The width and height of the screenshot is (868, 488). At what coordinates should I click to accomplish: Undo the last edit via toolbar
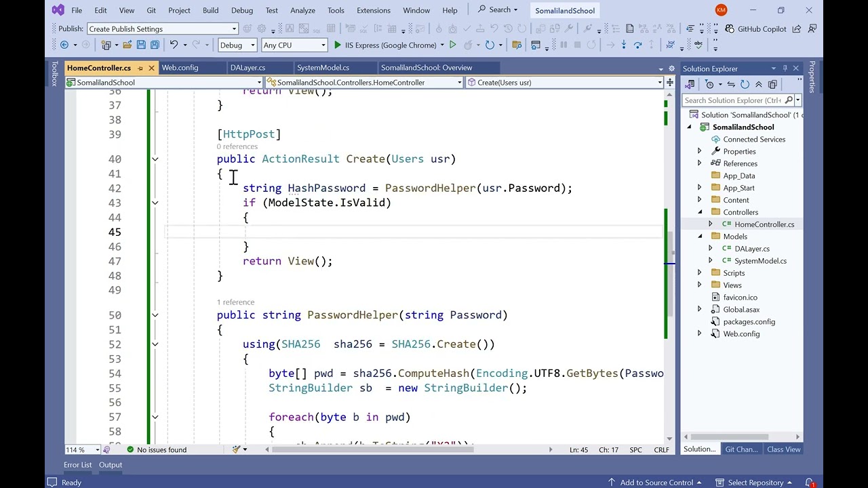[174, 45]
